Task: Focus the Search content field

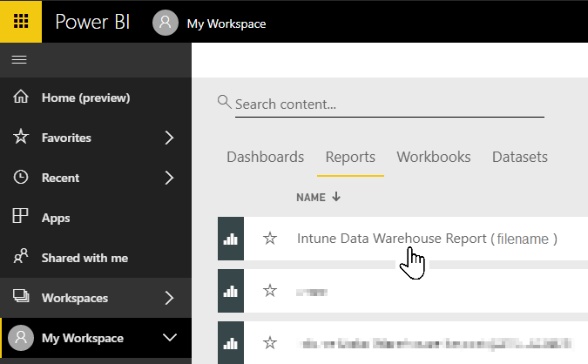Action: [389, 104]
